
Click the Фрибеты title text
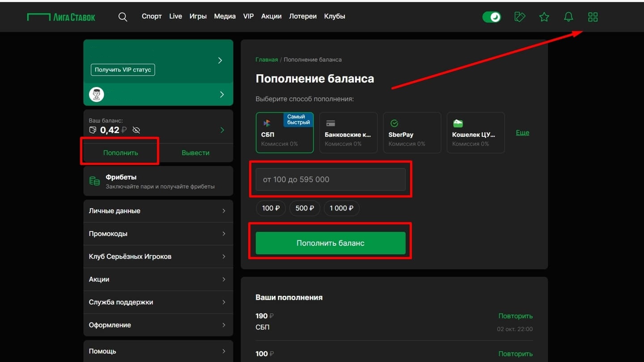click(x=121, y=177)
